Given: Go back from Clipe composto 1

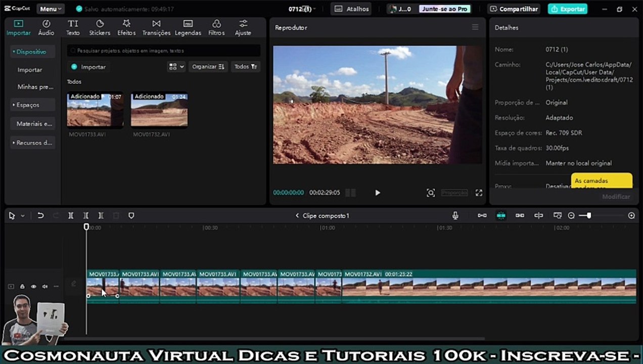Looking at the screenshot, I should (x=297, y=216).
